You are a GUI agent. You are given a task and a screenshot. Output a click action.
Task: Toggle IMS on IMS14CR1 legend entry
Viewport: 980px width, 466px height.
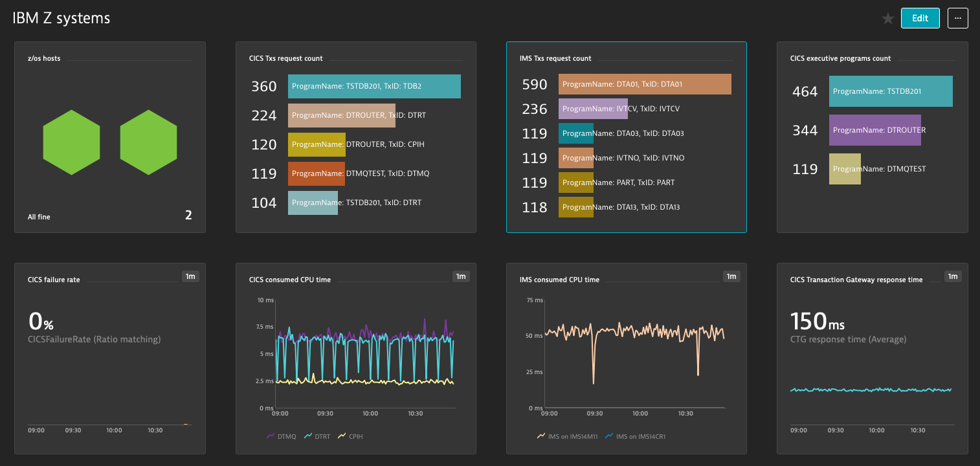click(x=637, y=436)
